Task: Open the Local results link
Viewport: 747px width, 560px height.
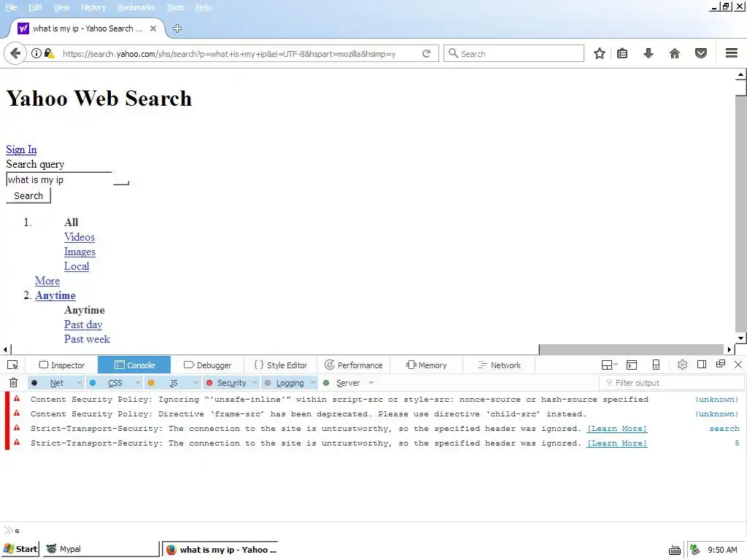Action: [77, 267]
